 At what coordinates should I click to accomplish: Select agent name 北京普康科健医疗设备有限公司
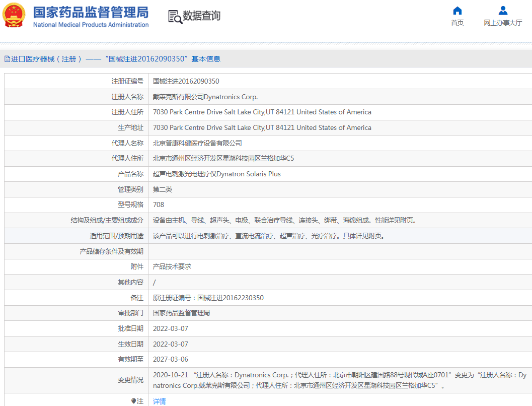(197, 143)
